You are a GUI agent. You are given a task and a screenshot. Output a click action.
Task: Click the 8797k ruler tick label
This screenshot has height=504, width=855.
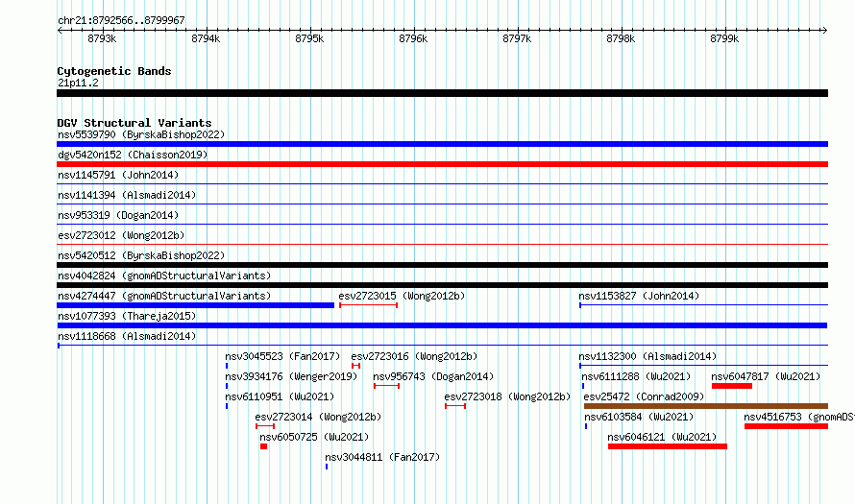517,38
